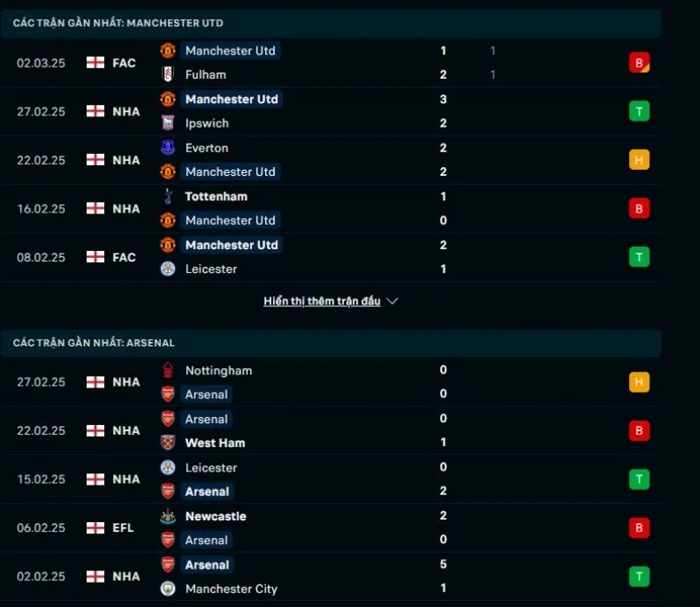Select the 'Các trận gần nhất: Arsenal' header
Screen dimensions: 700x607
tap(94, 343)
